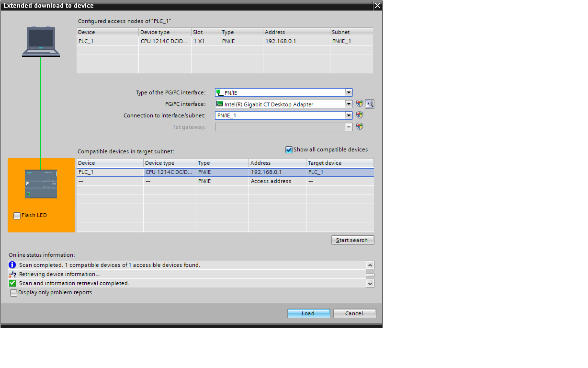Click Scan and information retrieval completed message
This screenshot has width=588, height=368.
click(x=74, y=283)
